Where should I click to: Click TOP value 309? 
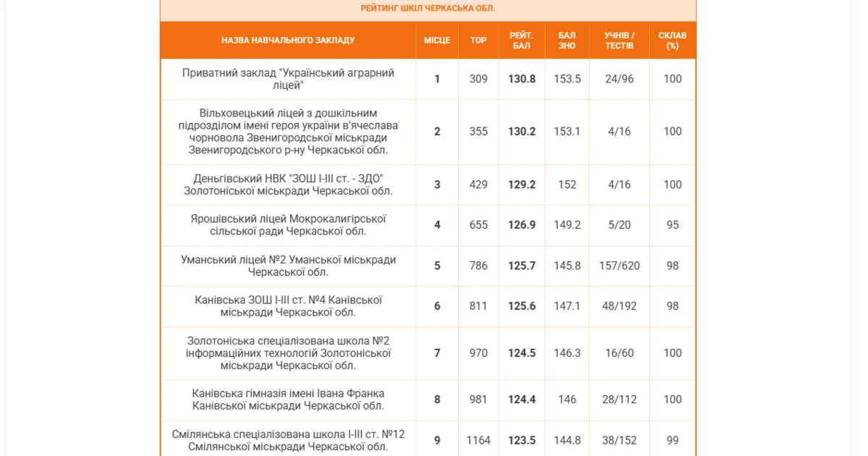478,79
